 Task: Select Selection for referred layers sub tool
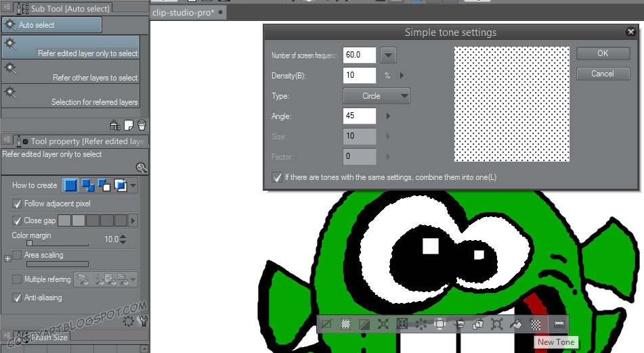click(70, 95)
